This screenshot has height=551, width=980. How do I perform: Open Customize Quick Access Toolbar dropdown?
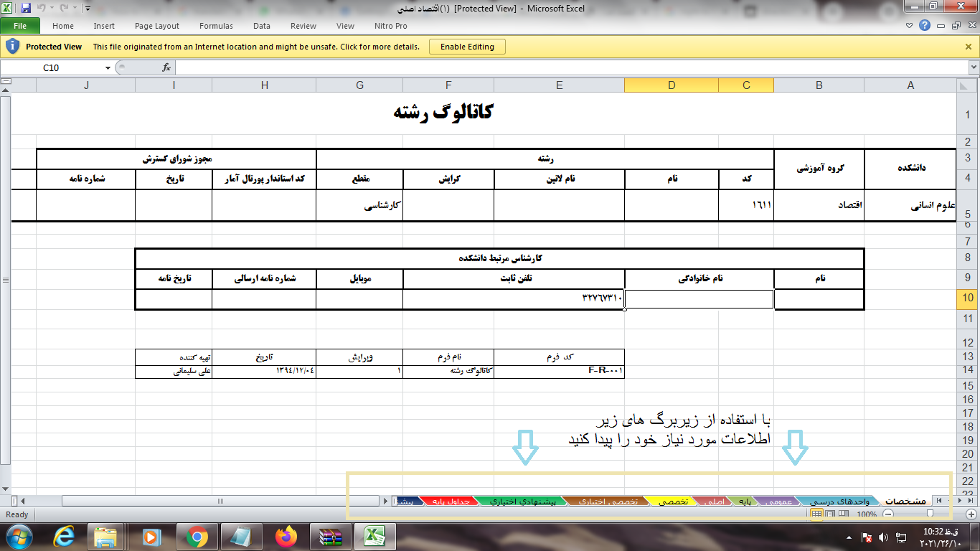click(x=88, y=9)
